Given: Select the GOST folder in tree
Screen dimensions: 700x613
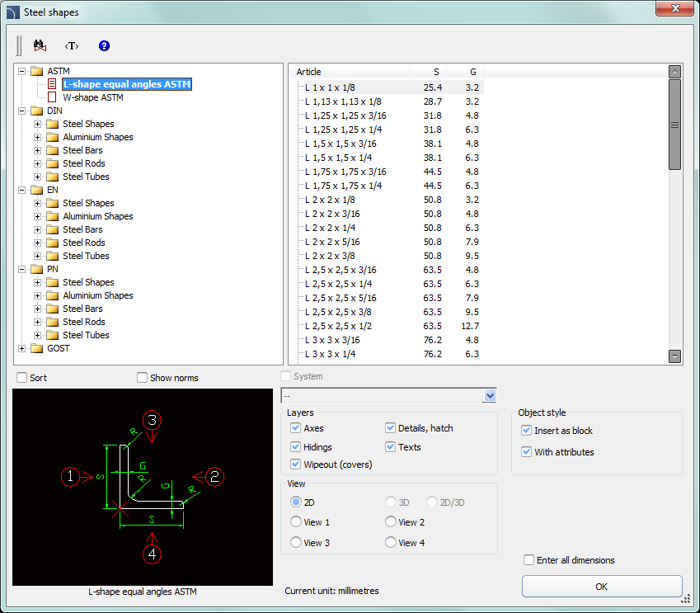Looking at the screenshot, I should (59, 348).
